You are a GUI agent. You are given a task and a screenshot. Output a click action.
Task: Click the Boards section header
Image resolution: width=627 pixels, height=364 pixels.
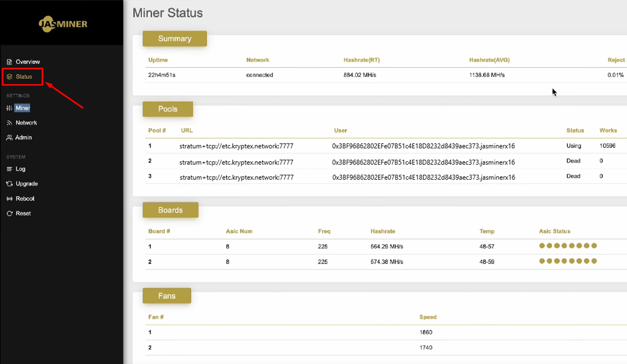point(170,210)
